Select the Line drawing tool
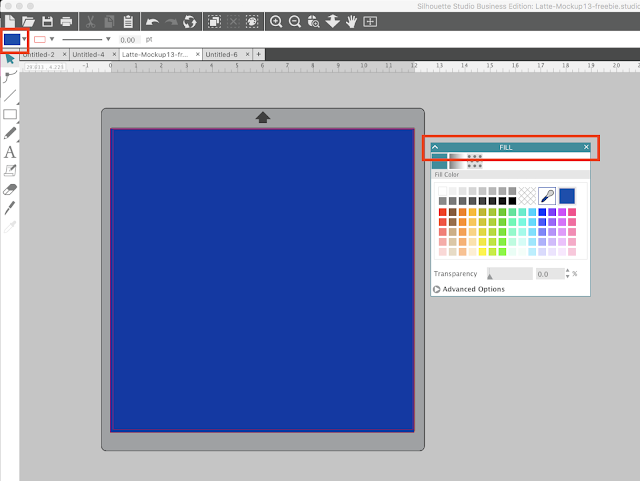The height and width of the screenshot is (481, 640). pos(10,96)
